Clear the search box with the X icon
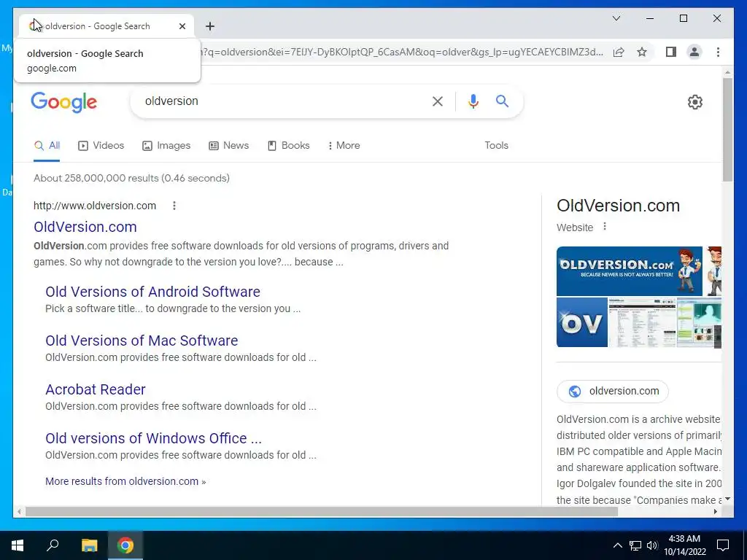747x560 pixels. 438,101
